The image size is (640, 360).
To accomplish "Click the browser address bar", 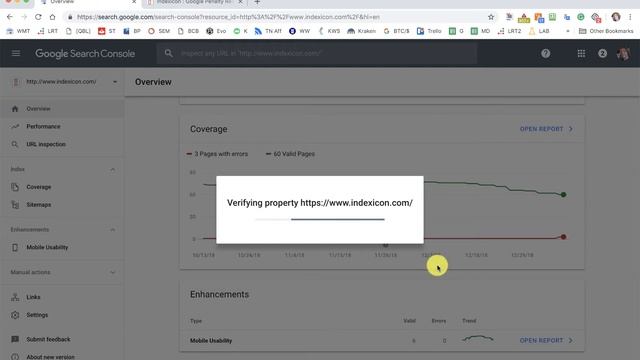I will tap(278, 17).
